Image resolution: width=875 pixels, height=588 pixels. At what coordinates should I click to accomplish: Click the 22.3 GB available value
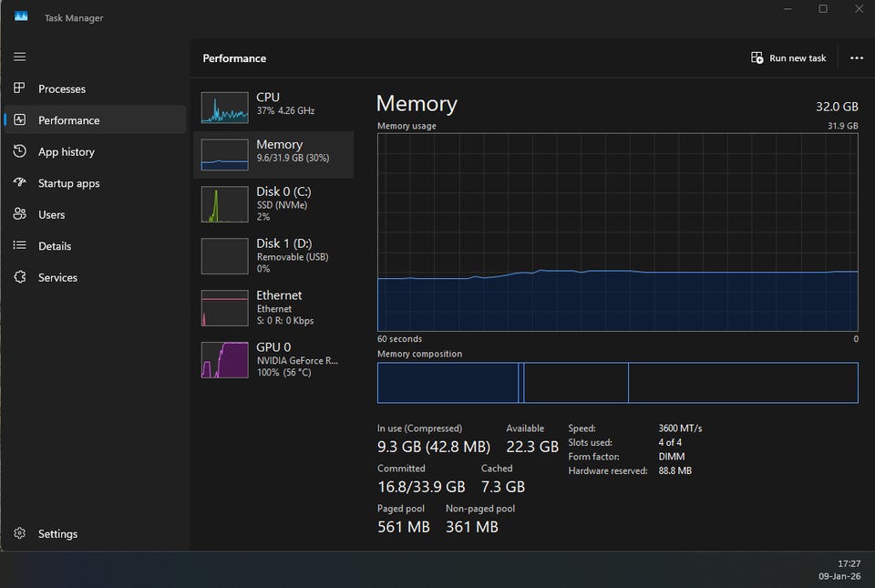[x=532, y=447]
